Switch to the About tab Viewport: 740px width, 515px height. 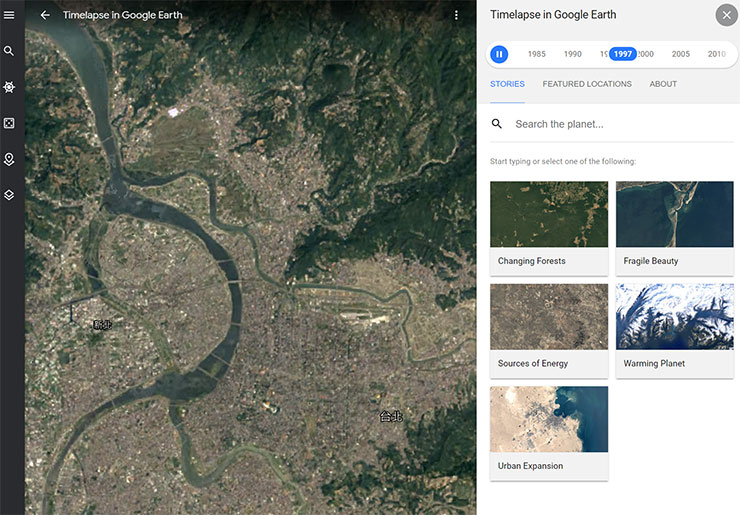point(663,84)
